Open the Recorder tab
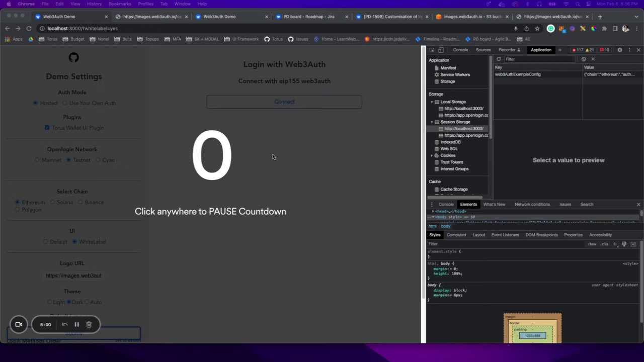The height and width of the screenshot is (362, 644). point(509,50)
